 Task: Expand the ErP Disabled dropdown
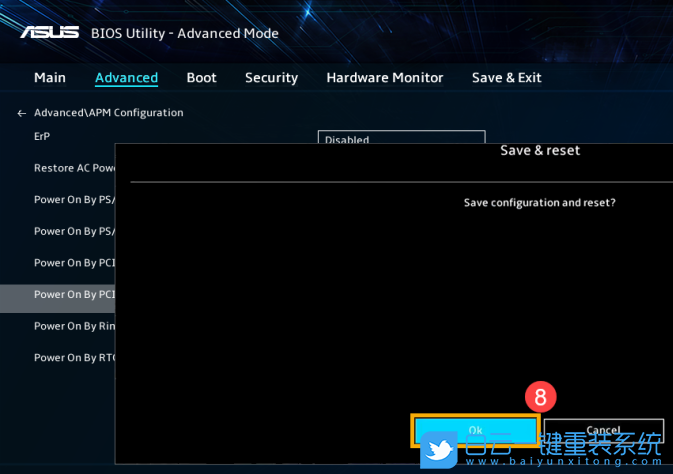[x=401, y=138]
